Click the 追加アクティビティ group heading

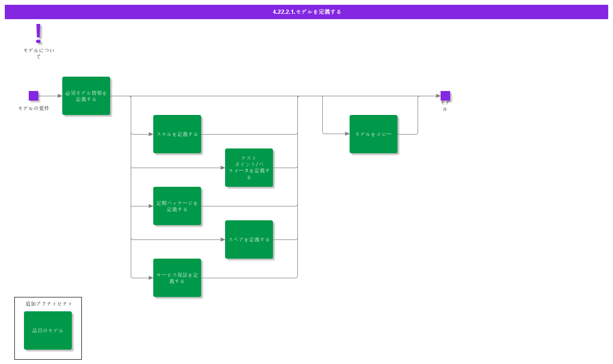pyautogui.click(x=49, y=304)
